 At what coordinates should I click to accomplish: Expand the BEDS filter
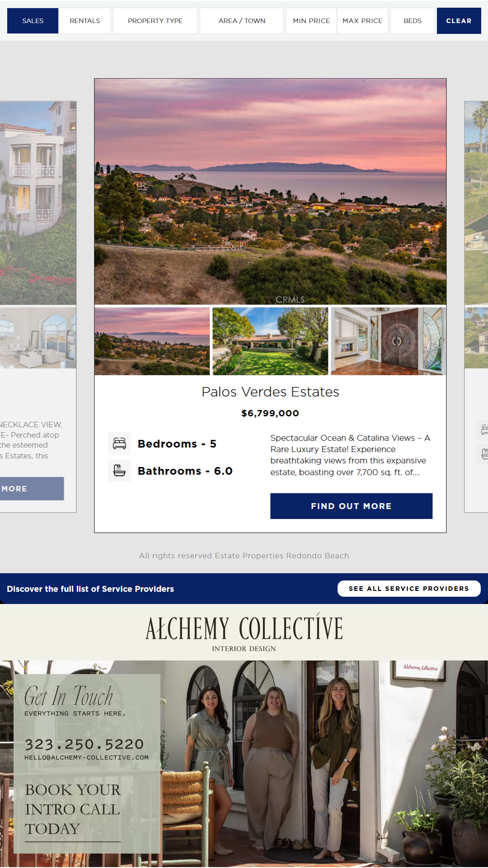coord(413,21)
